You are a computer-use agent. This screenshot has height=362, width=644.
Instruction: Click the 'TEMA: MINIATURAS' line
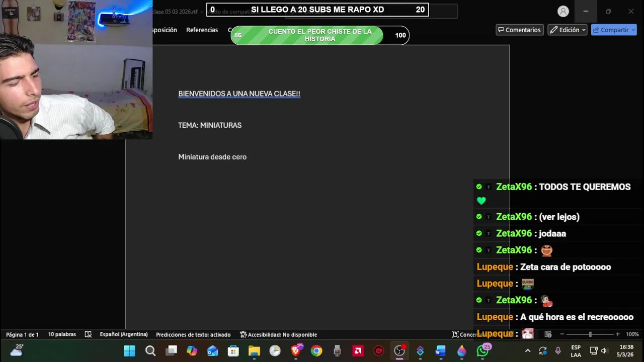(x=210, y=125)
